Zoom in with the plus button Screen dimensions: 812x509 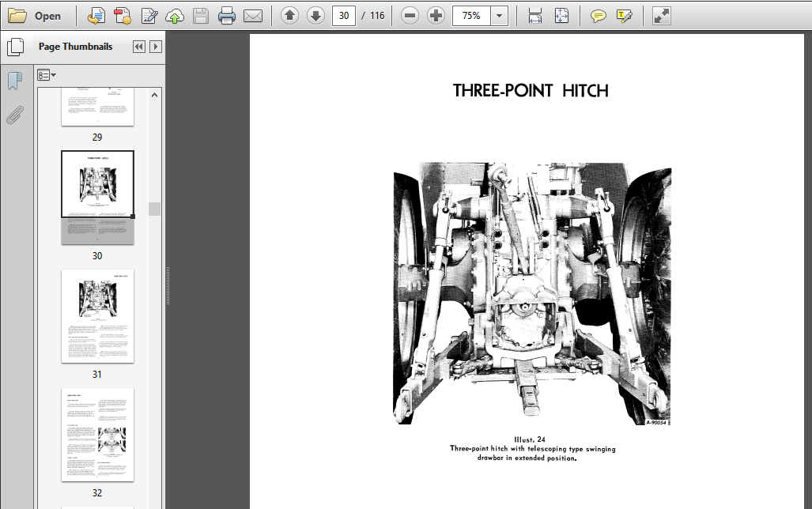click(436, 16)
